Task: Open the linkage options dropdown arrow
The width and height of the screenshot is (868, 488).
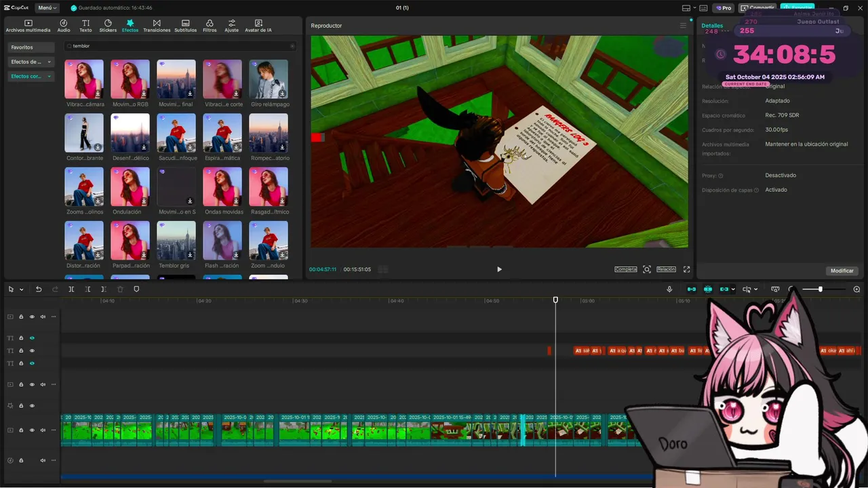Action: pos(733,289)
